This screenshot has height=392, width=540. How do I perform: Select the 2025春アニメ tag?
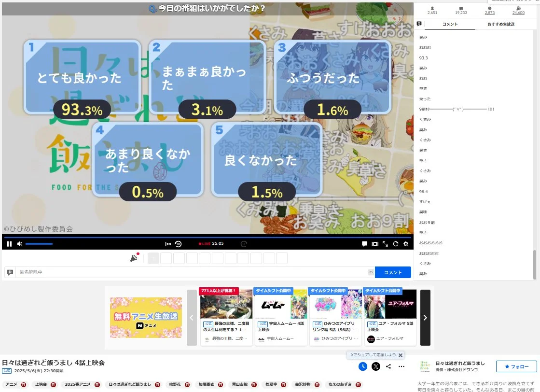[x=78, y=384]
